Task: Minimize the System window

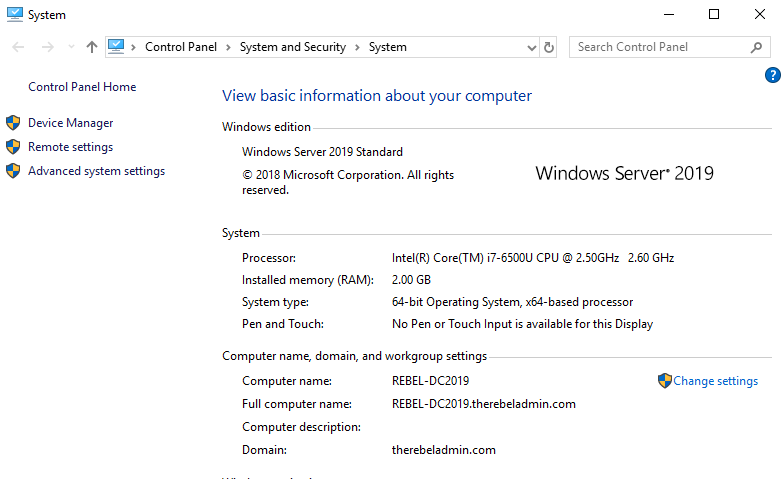Action: tap(669, 14)
